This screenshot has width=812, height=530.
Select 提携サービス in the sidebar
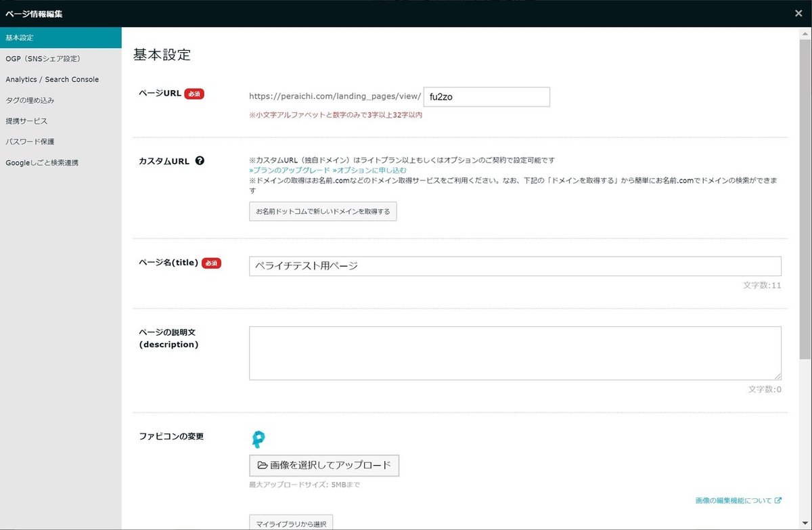pos(61,121)
